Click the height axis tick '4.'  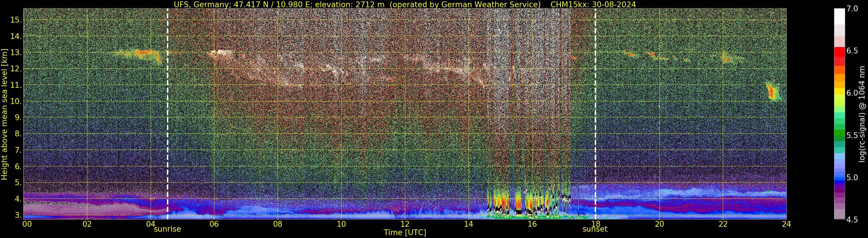(18, 199)
